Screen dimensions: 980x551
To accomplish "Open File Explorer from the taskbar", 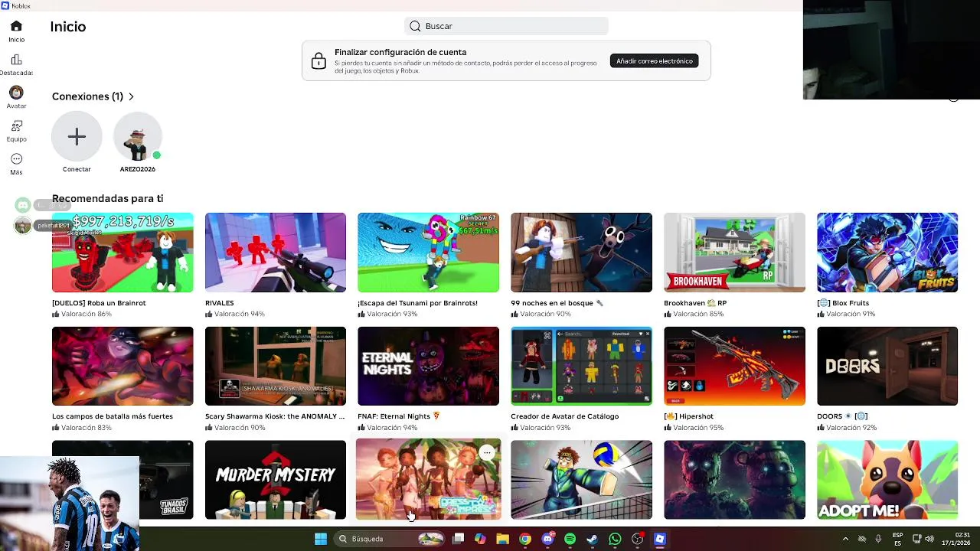I will tap(502, 539).
